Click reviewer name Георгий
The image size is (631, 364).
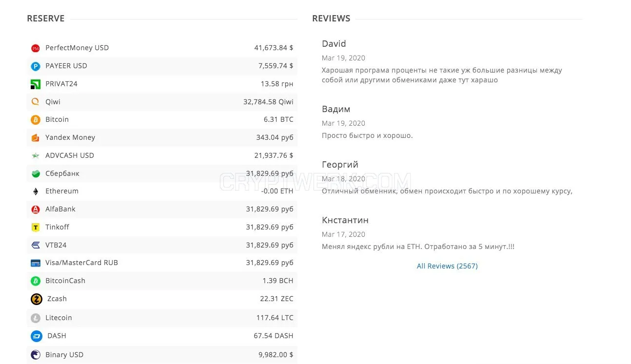coord(340,165)
